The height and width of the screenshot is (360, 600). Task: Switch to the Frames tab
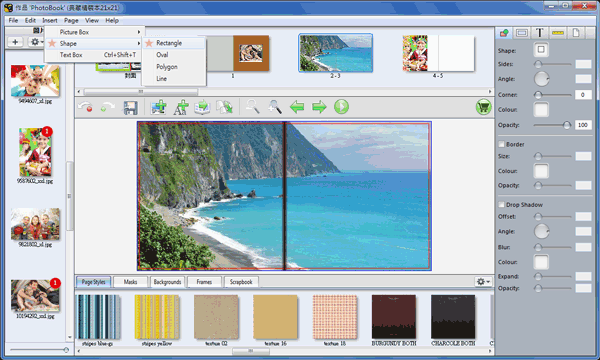204,282
